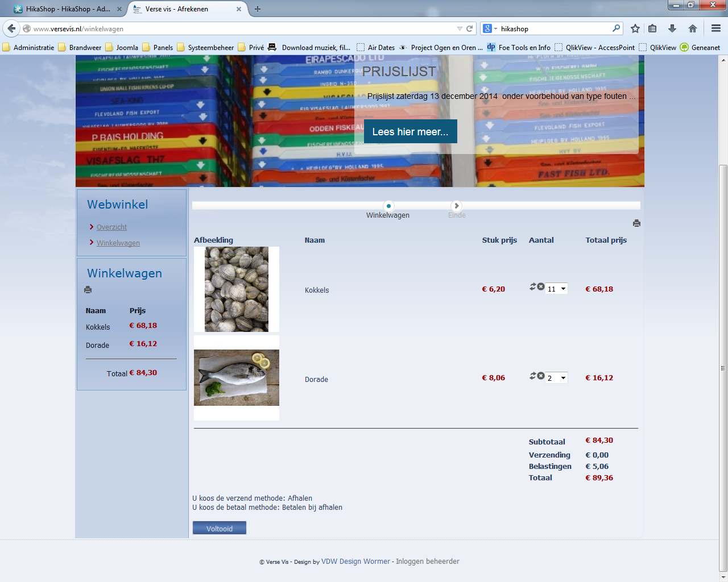
Task: Close the HikaShop admin tab
Action: click(119, 9)
